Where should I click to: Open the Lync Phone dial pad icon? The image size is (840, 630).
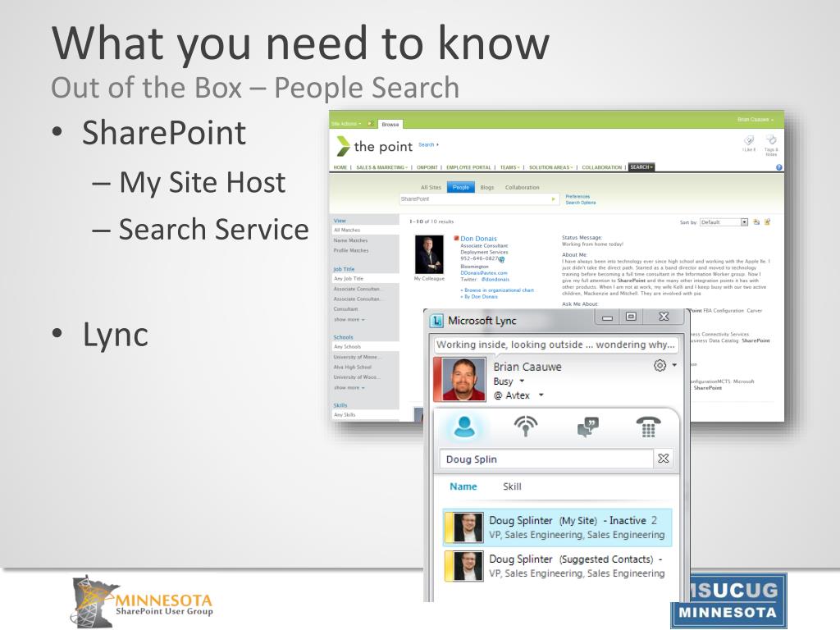coord(648,427)
